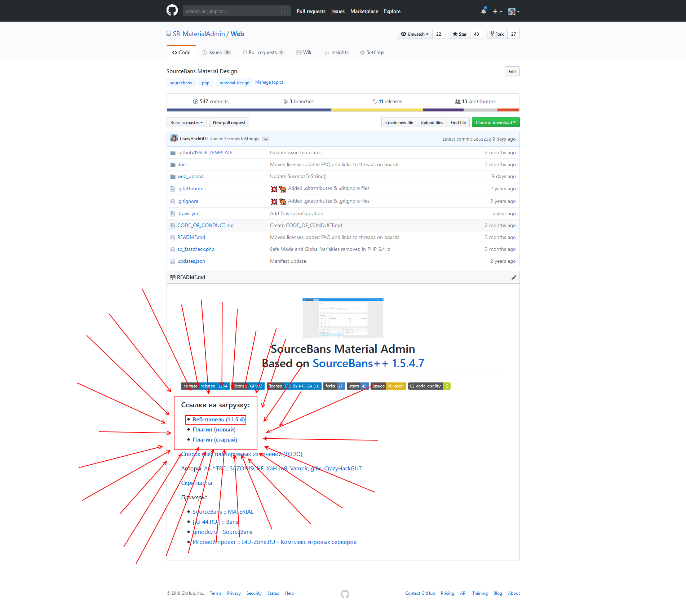The width and height of the screenshot is (686, 616).
Task: Open notifications via the bell icon
Action: [483, 11]
